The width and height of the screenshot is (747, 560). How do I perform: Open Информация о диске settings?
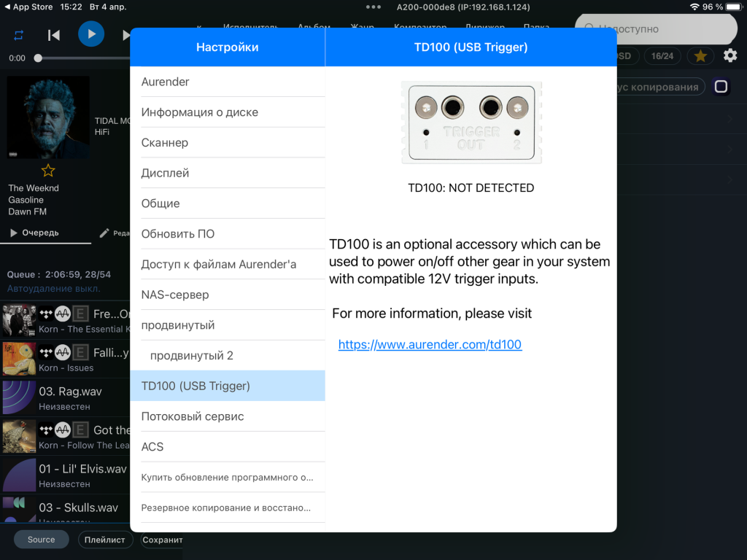point(228,112)
